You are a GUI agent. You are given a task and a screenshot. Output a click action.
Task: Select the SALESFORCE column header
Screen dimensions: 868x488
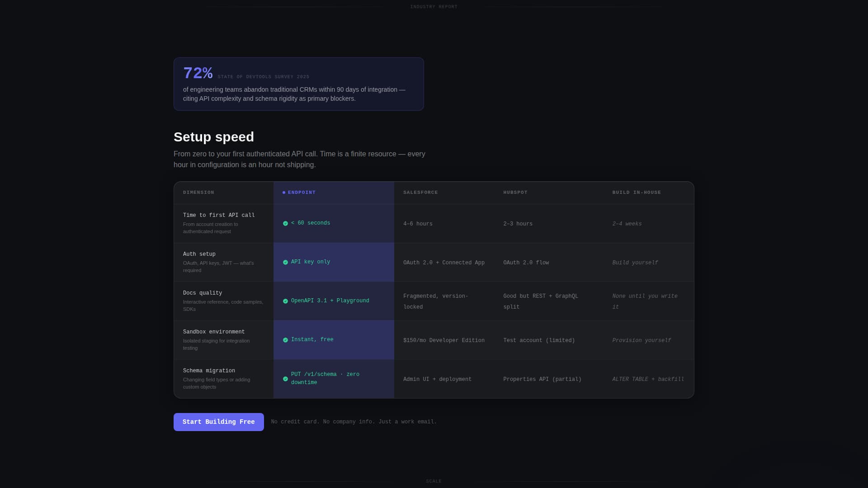[420, 192]
